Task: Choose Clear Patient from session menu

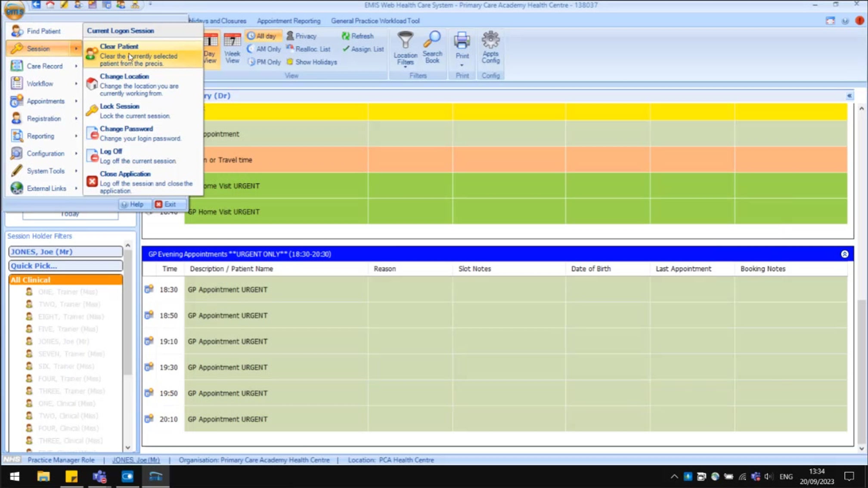Action: point(143,54)
